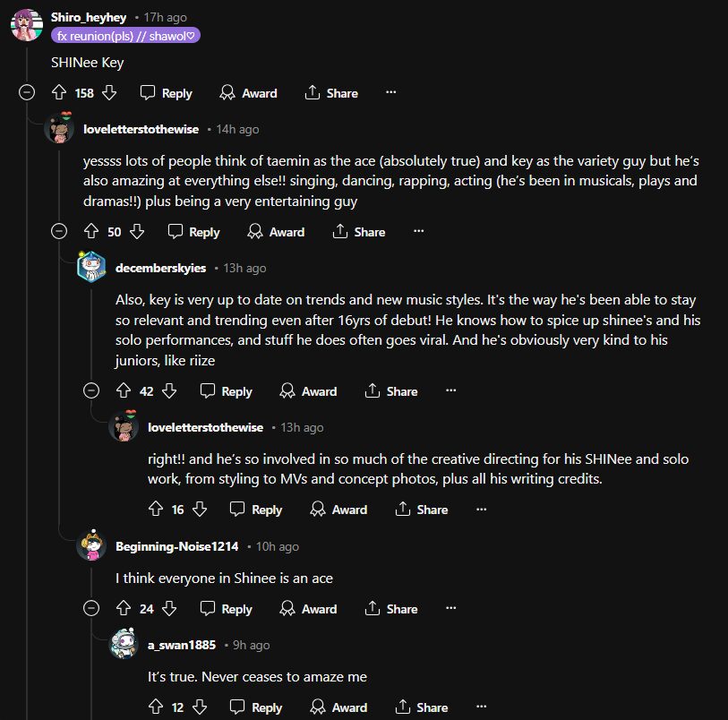
Task: Collapse the decemberskyies reply thread
Action: coord(91,390)
